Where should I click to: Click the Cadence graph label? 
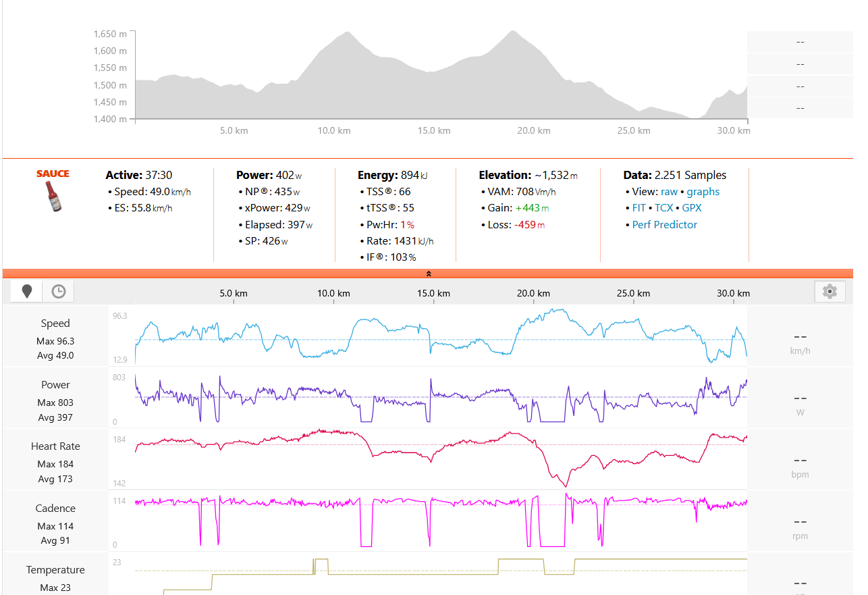tap(55, 509)
